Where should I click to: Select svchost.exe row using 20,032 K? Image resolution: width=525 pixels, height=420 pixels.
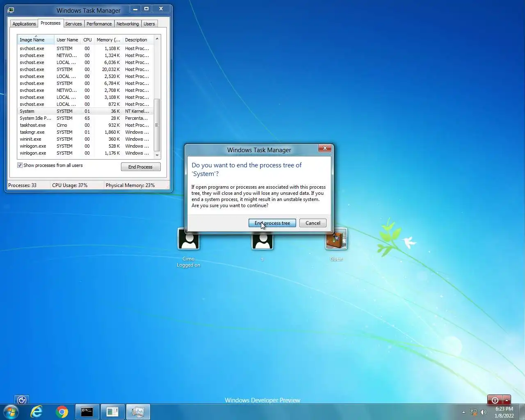pyautogui.click(x=85, y=69)
